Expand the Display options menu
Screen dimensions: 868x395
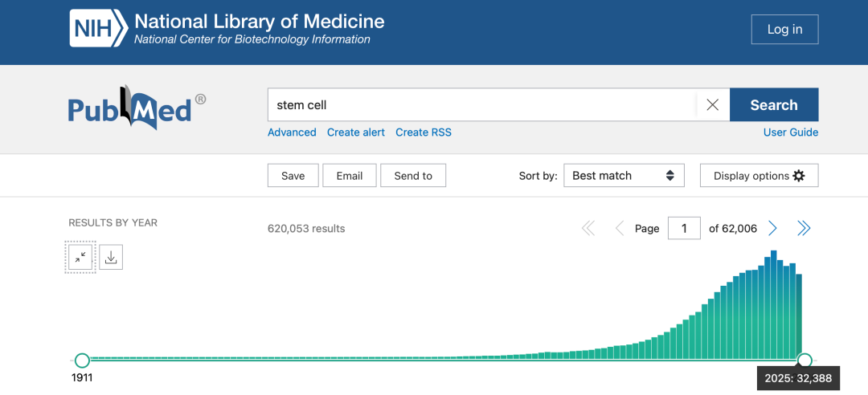point(759,176)
